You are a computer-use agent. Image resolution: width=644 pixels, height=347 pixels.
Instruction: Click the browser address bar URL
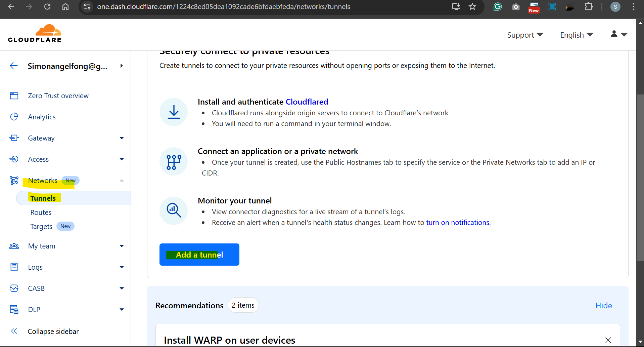224,7
